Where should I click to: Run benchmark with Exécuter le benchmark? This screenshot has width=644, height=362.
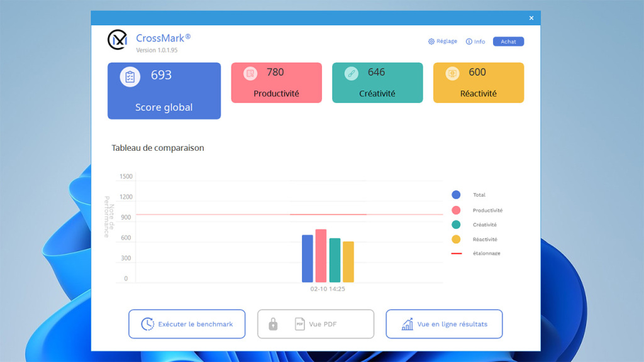(x=187, y=324)
